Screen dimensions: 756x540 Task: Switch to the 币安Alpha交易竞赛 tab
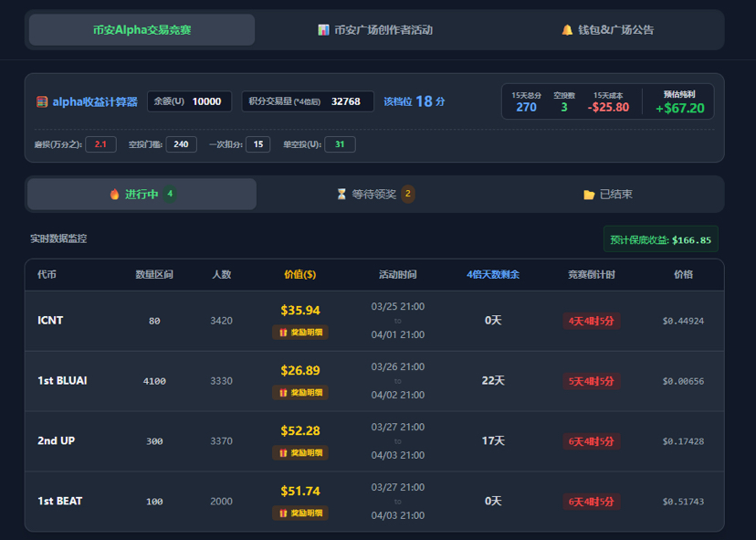point(142,30)
